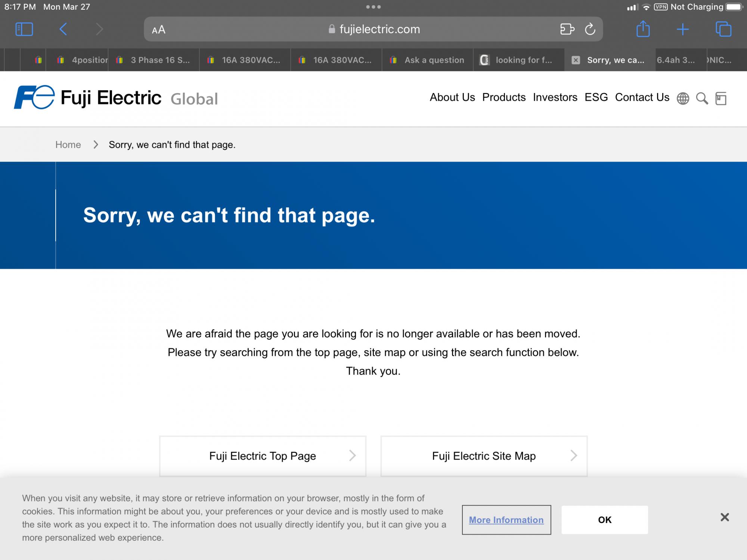Open the Products menu
This screenshot has height=560, width=747.
[x=504, y=97]
